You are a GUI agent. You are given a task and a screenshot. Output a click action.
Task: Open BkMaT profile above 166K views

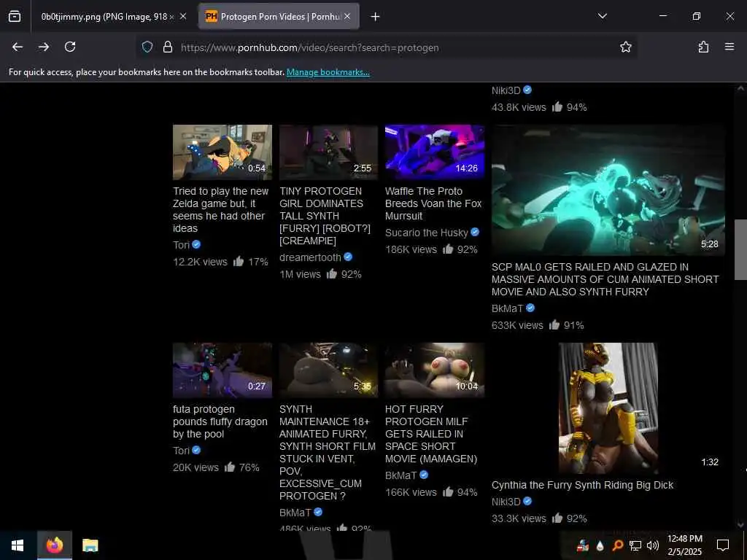click(x=400, y=475)
